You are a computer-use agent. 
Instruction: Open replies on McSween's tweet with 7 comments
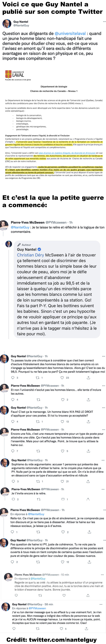(x=13, y=451)
